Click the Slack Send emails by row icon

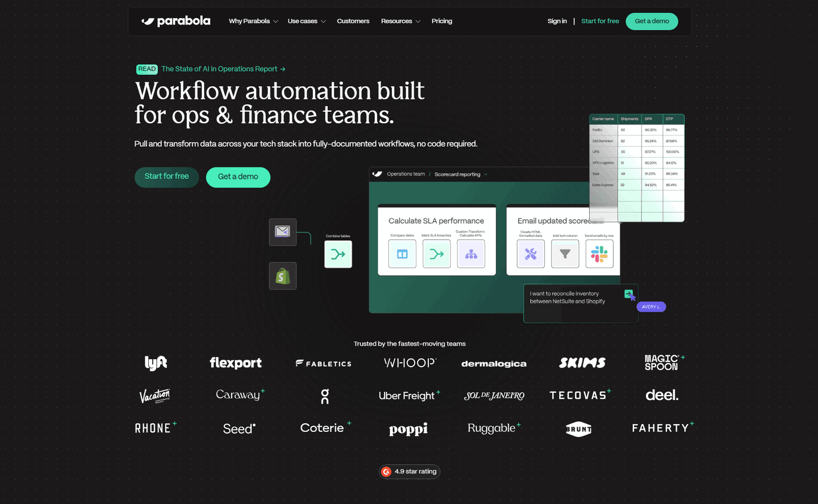(x=599, y=254)
